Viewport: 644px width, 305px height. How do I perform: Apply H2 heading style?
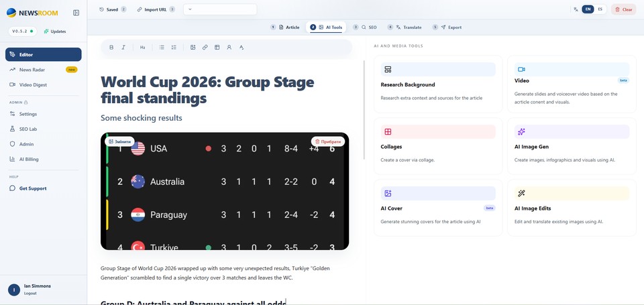click(x=142, y=47)
